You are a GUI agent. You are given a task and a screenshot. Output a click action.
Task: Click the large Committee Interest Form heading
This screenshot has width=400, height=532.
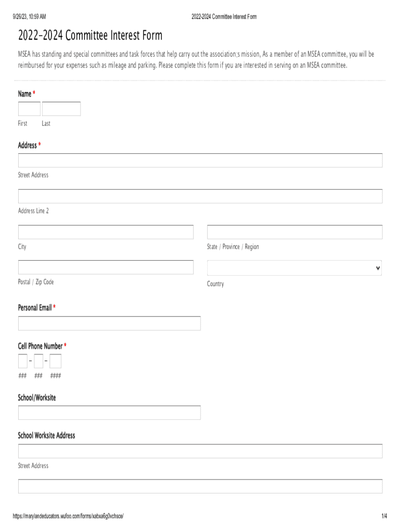(90, 36)
